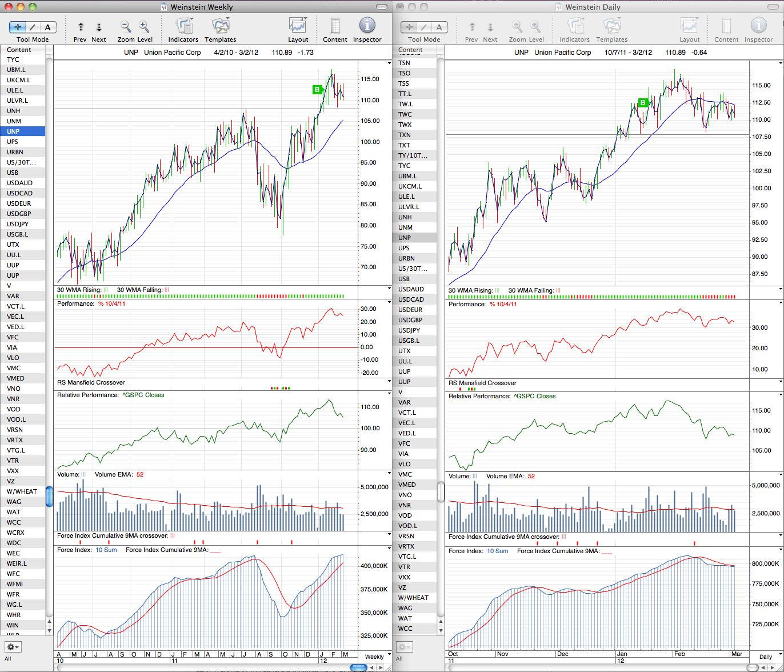This screenshot has width=784, height=672.
Task: Select UPS in the Weekly symbol list
Action: [23, 142]
